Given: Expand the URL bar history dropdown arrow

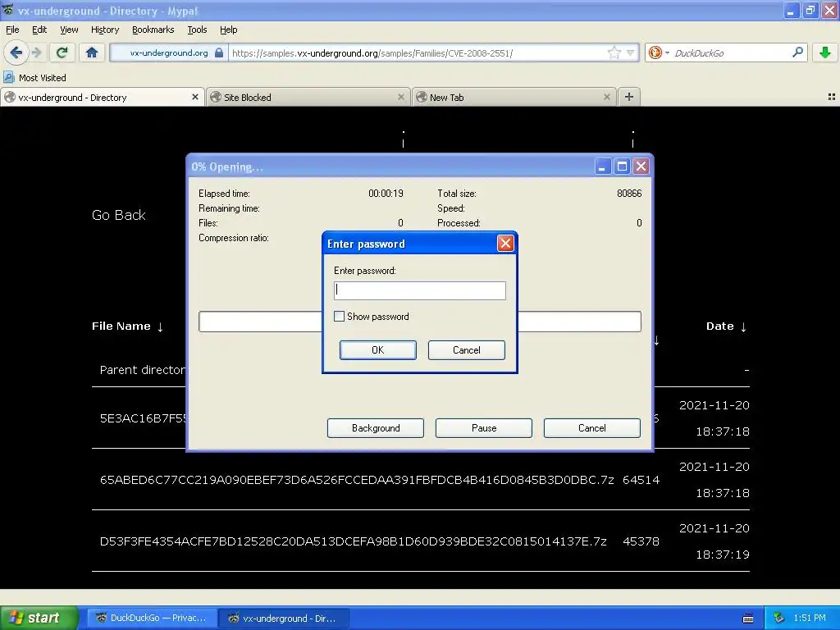Looking at the screenshot, I should 631,52.
